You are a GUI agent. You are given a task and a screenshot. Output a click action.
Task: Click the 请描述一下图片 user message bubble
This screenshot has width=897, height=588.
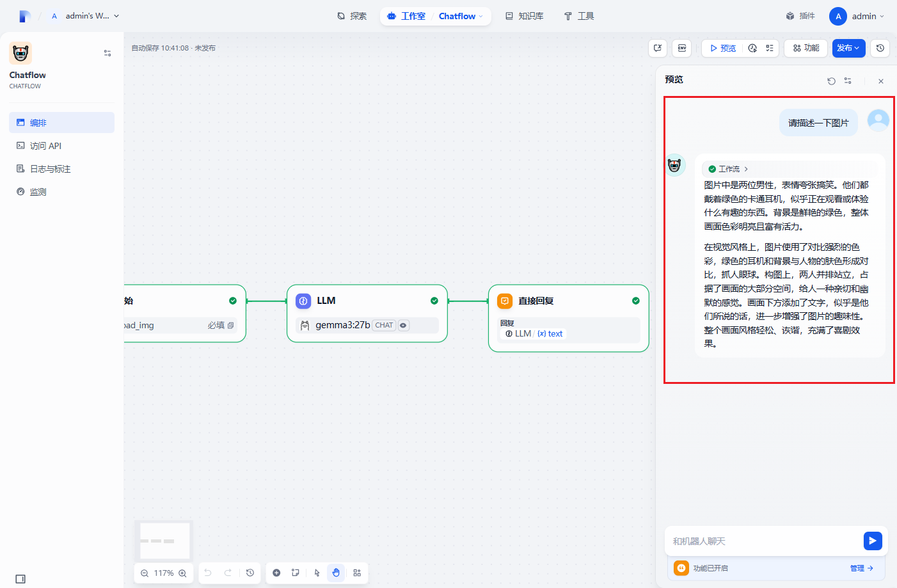tap(818, 123)
